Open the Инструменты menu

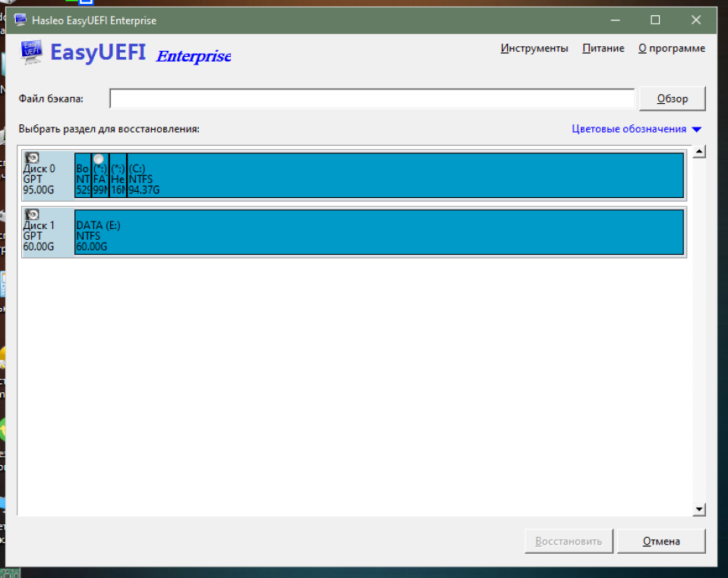coord(534,49)
